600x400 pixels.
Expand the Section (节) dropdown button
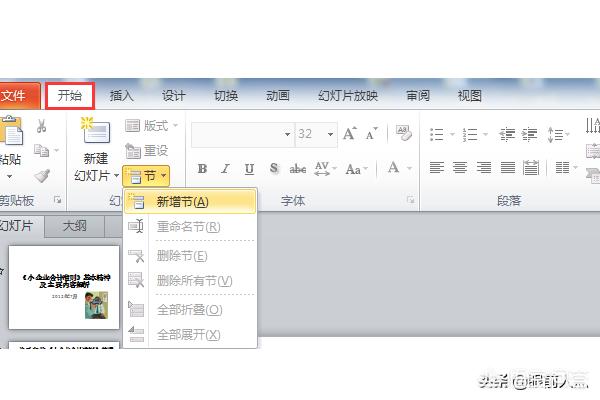(x=145, y=175)
